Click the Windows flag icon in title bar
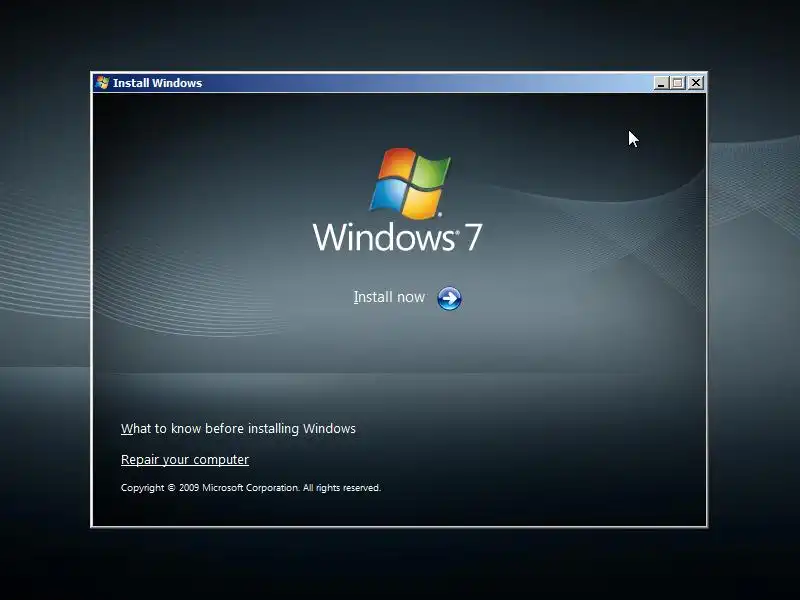This screenshot has height=600, width=800. click(x=102, y=83)
